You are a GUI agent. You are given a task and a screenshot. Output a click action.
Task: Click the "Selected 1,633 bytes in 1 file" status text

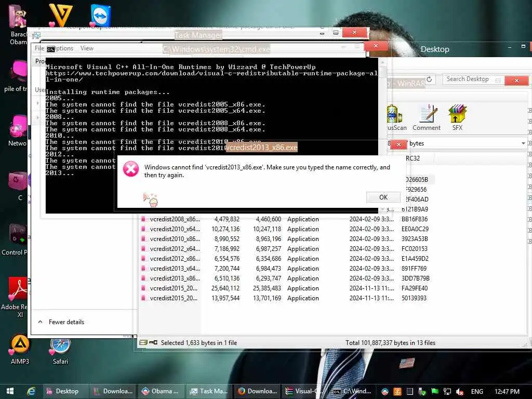click(199, 343)
